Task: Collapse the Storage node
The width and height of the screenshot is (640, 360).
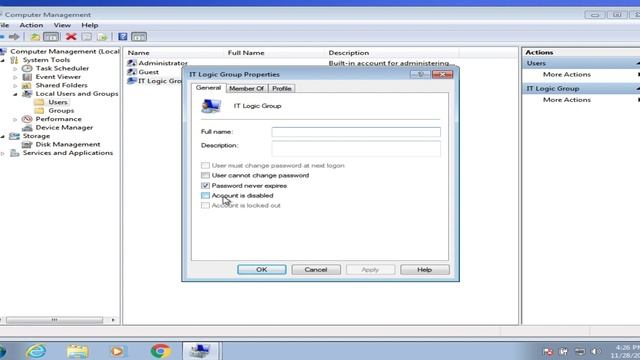Action: tap(2, 136)
